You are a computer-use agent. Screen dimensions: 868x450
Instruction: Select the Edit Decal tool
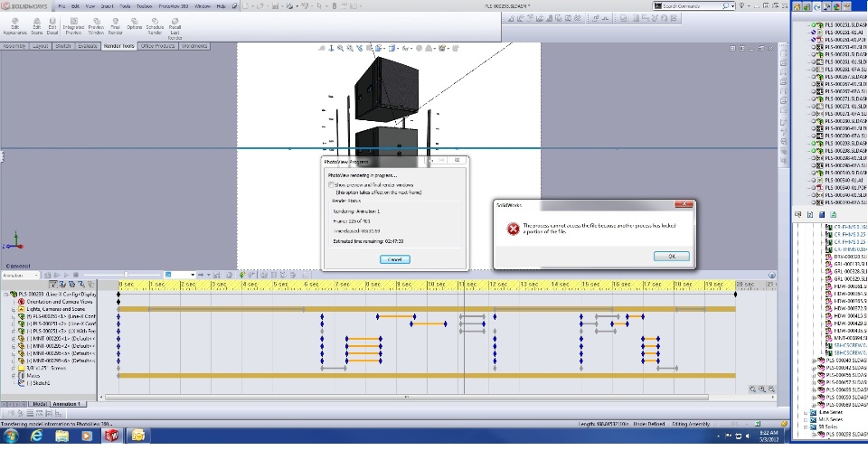pos(52,26)
